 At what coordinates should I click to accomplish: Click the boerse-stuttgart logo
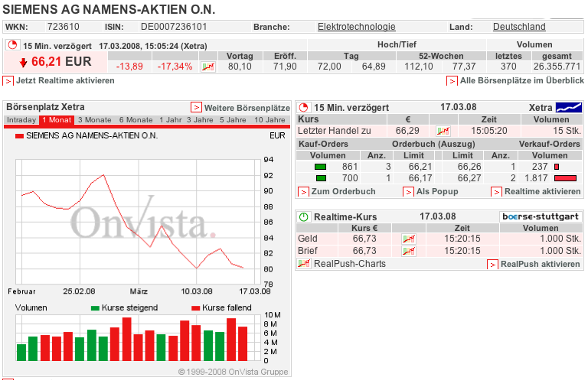pyautogui.click(x=541, y=216)
